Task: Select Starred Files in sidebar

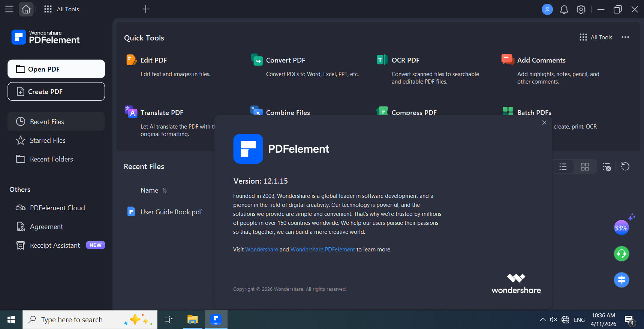Action: click(56, 140)
